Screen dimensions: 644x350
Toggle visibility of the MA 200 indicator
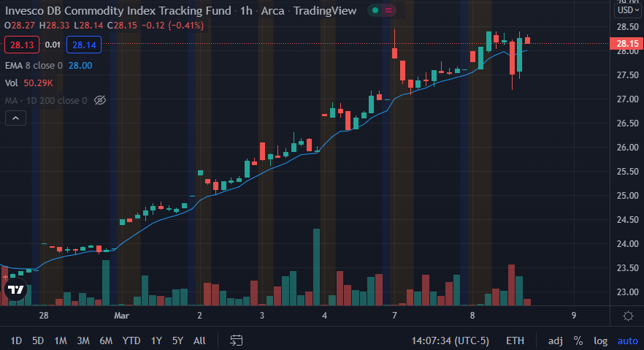[x=100, y=100]
